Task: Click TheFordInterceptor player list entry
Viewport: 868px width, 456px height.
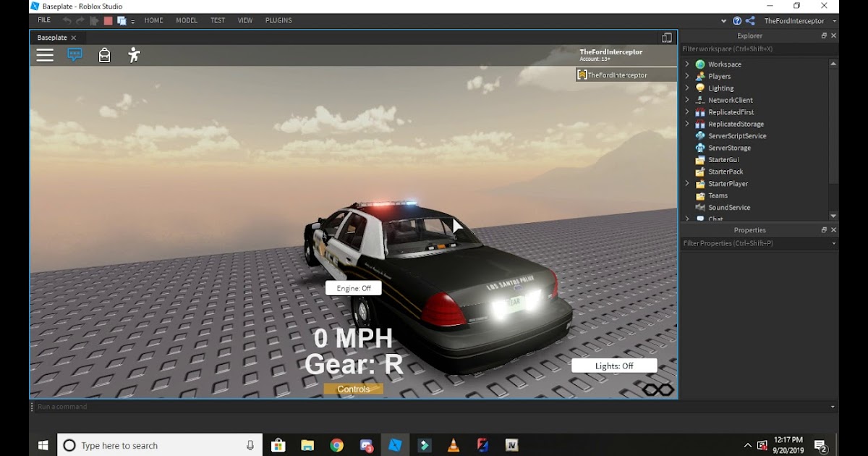Action: [x=626, y=75]
